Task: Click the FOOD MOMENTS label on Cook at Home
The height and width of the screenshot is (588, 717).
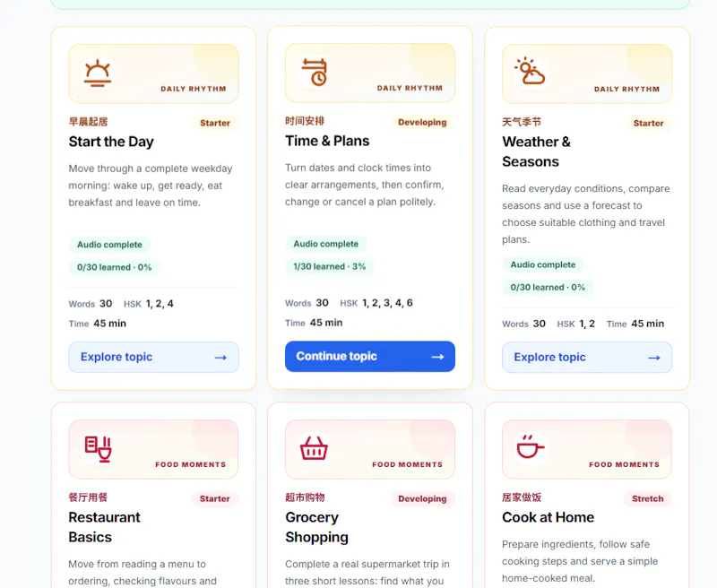Action: tap(624, 464)
